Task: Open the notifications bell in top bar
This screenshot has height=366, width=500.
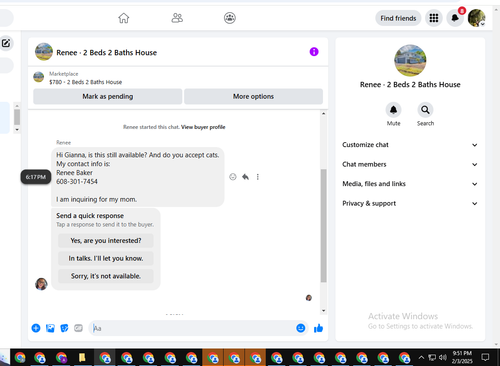Action: (455, 18)
